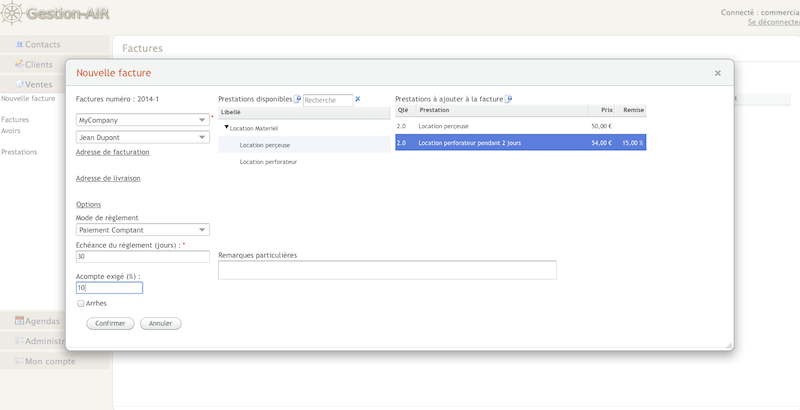
Task: Click the Confirmer button
Action: pyautogui.click(x=110, y=323)
